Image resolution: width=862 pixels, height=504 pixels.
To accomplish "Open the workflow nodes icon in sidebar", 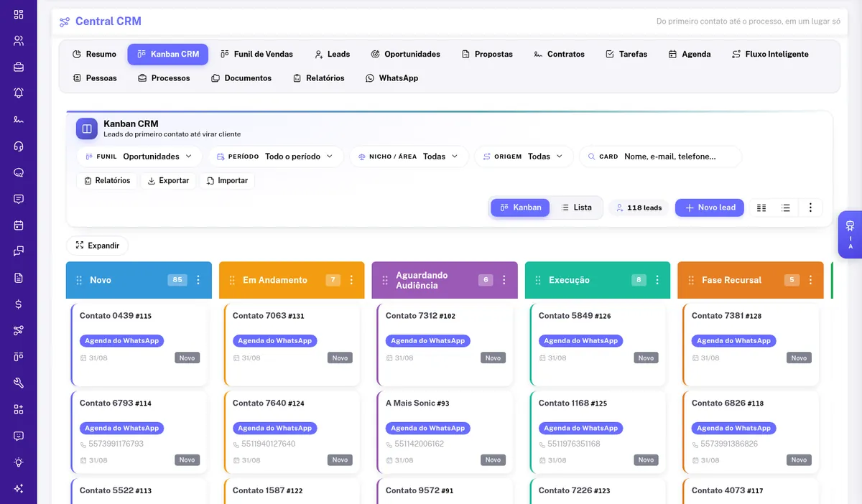I will click(19, 330).
